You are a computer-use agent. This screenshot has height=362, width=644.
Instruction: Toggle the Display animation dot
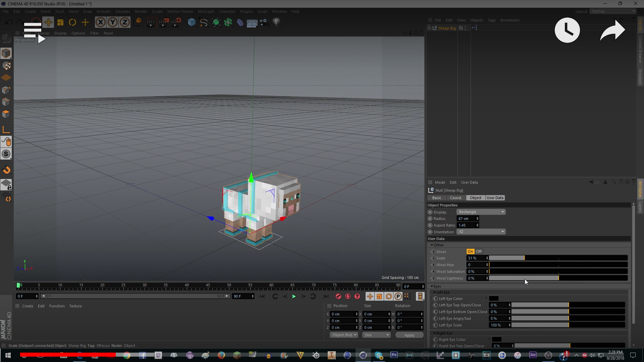pyautogui.click(x=430, y=212)
